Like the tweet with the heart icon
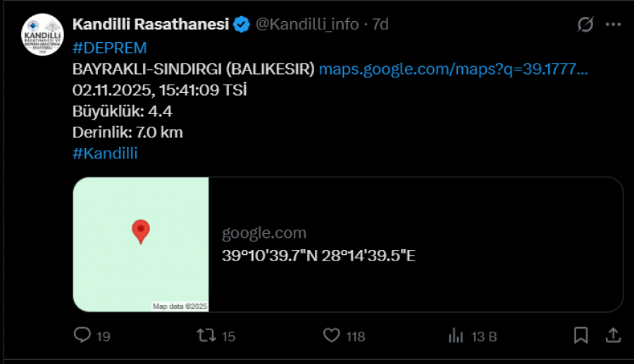 (x=332, y=335)
